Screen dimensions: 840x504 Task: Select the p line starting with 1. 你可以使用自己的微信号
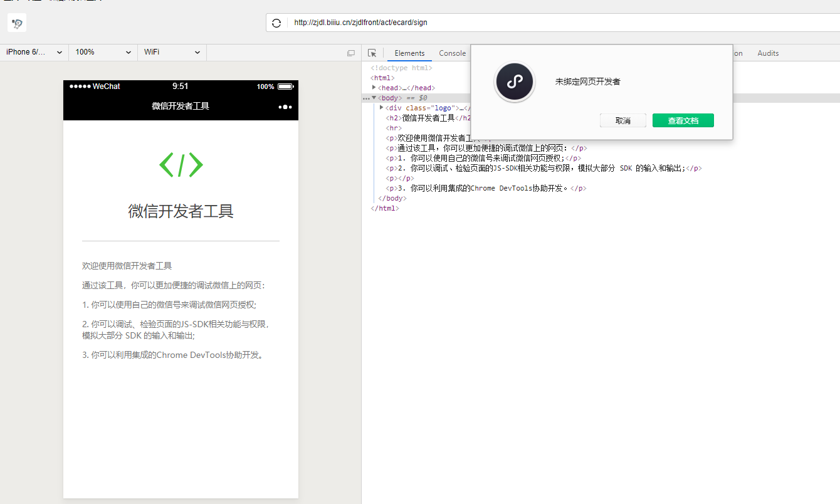point(483,158)
